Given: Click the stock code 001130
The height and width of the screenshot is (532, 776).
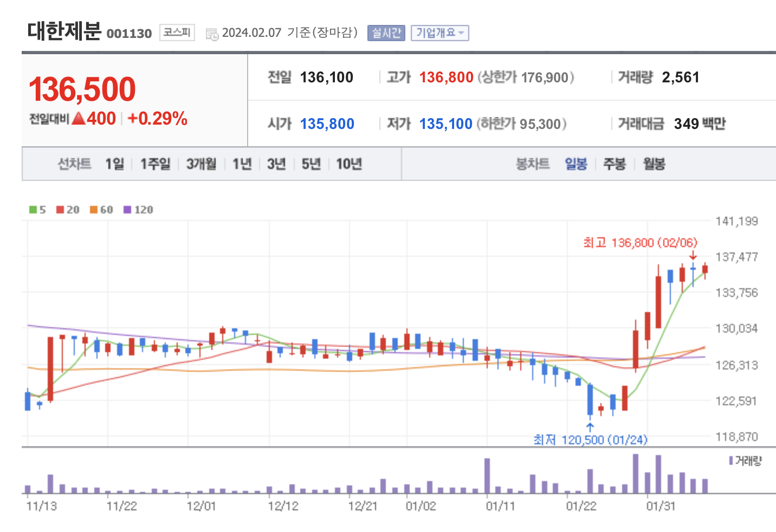Looking at the screenshot, I should point(129,34).
